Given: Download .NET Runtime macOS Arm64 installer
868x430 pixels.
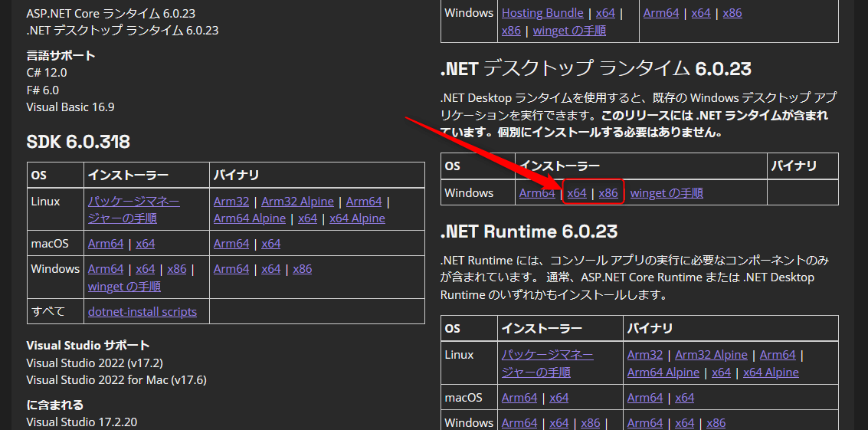Looking at the screenshot, I should pos(519,397).
